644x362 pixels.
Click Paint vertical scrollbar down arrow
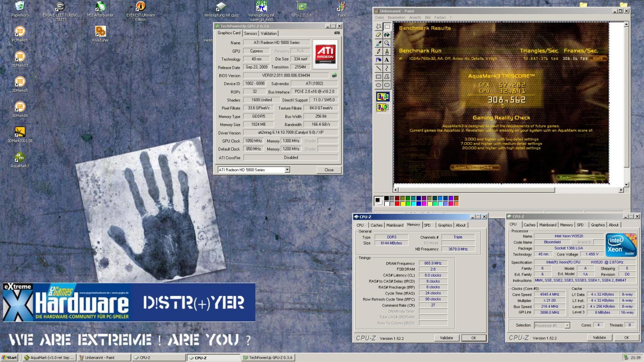[626, 185]
